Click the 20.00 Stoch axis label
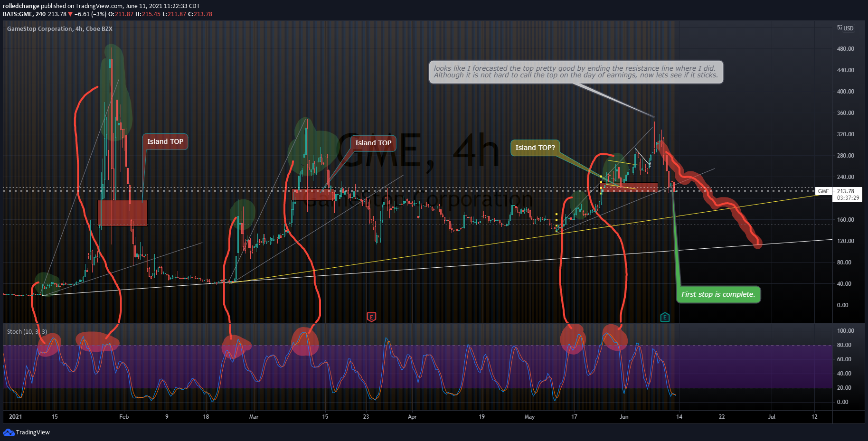The height and width of the screenshot is (441, 868). tap(844, 388)
